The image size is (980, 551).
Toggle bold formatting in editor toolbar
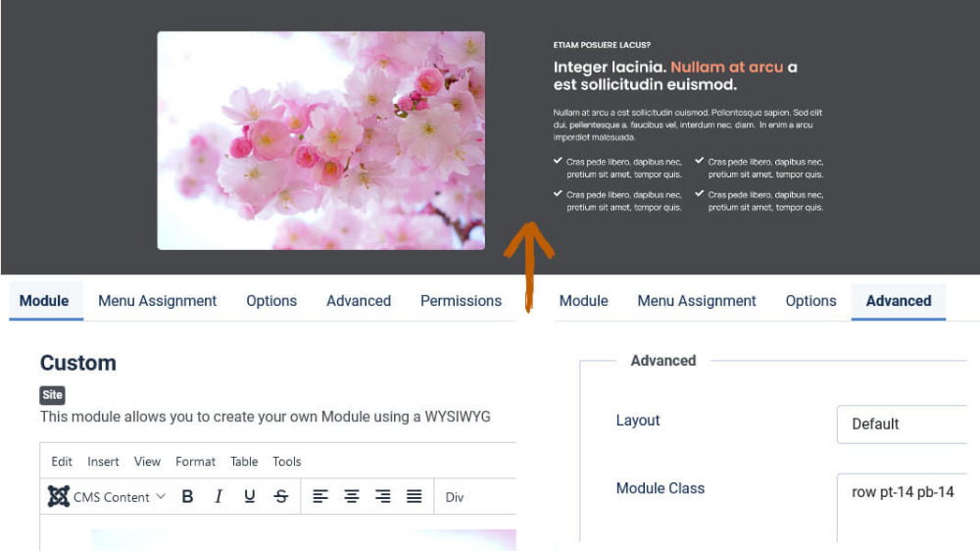click(187, 497)
